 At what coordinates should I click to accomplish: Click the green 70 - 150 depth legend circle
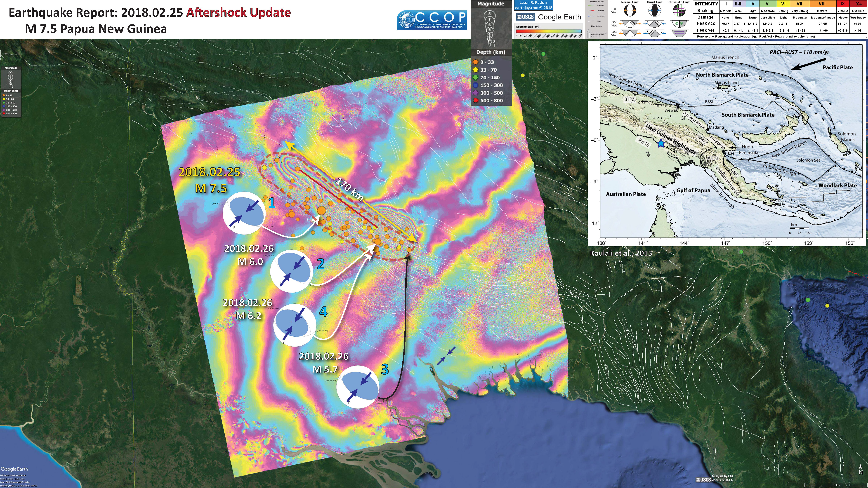[x=475, y=78]
